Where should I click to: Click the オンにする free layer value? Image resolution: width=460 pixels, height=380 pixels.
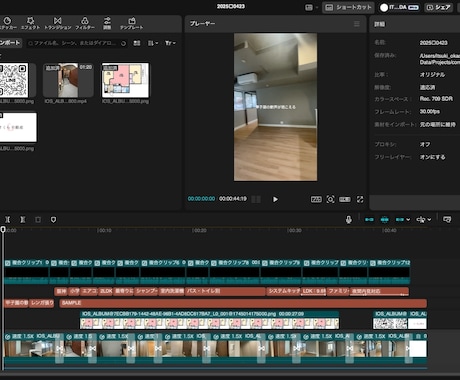432,157
